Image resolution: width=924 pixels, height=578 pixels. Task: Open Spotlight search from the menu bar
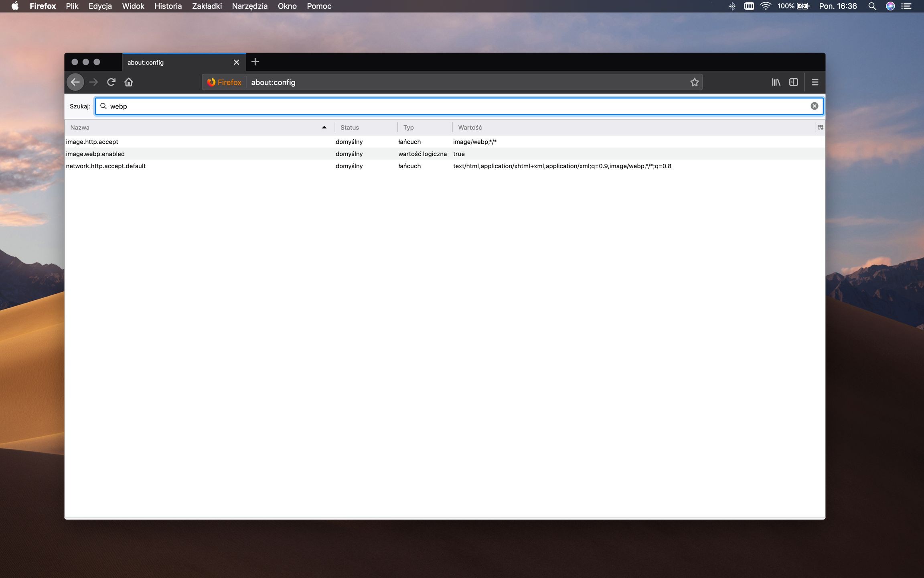tap(872, 6)
